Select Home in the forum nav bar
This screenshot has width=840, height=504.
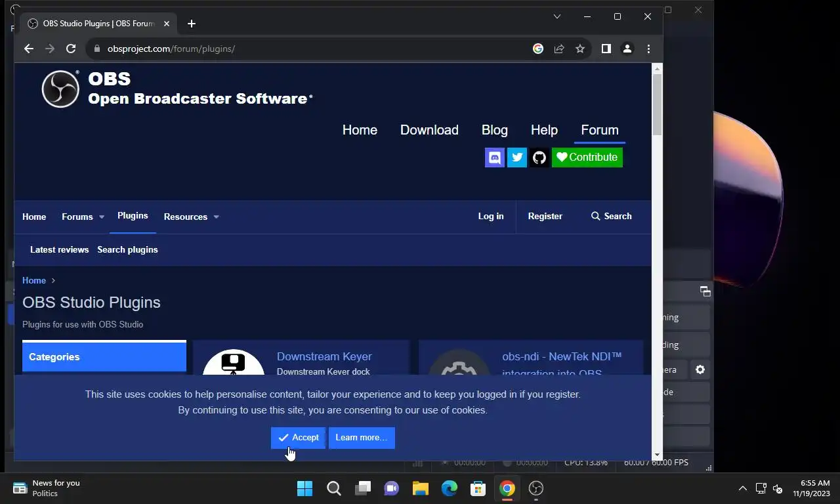34,217
